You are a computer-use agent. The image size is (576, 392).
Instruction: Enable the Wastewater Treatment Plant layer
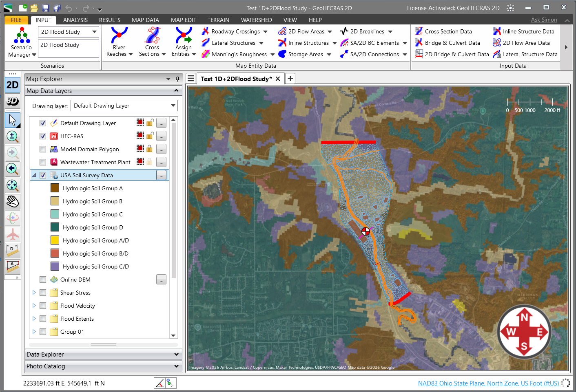coord(43,162)
